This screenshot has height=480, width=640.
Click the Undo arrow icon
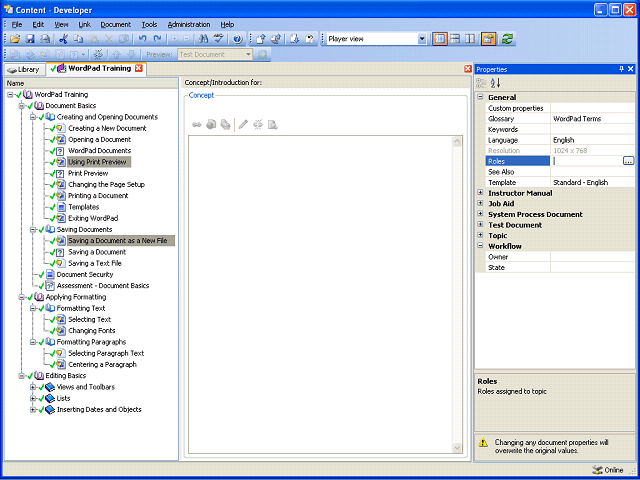click(142, 39)
